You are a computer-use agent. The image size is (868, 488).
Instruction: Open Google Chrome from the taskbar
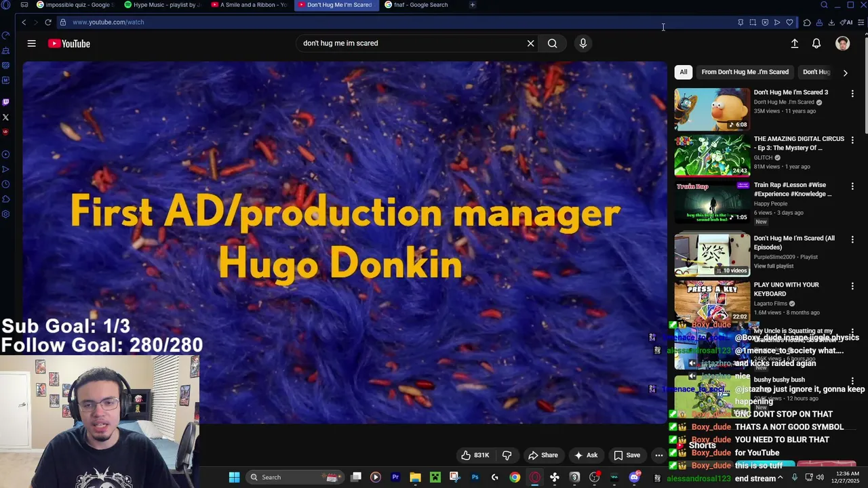point(515,477)
